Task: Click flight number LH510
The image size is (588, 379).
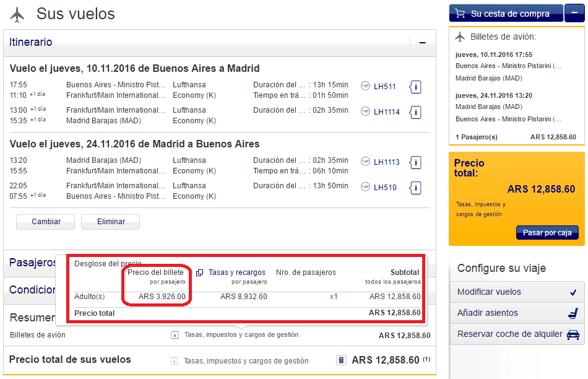Action: [x=385, y=188]
